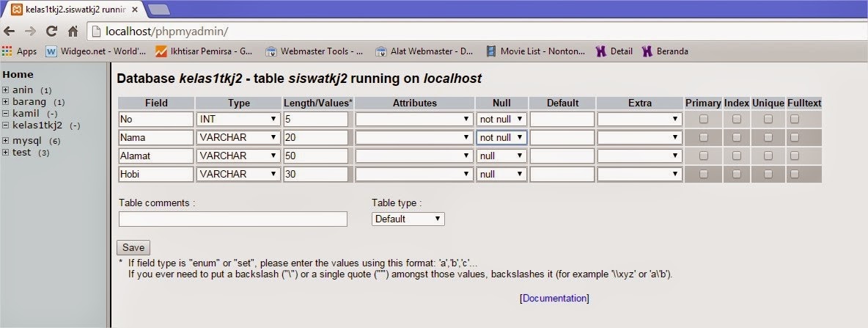Click Default box for Hobi field
The width and height of the screenshot is (868, 328).
(x=562, y=174)
